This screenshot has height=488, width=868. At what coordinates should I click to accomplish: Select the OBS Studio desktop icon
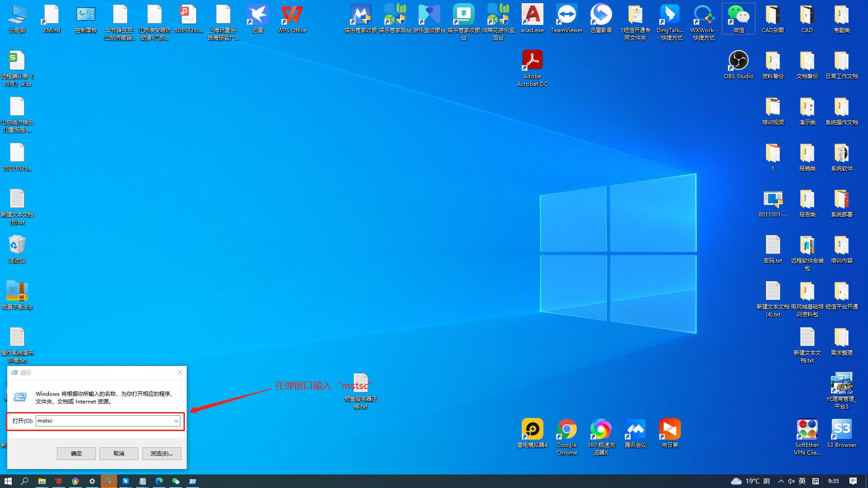(x=739, y=66)
